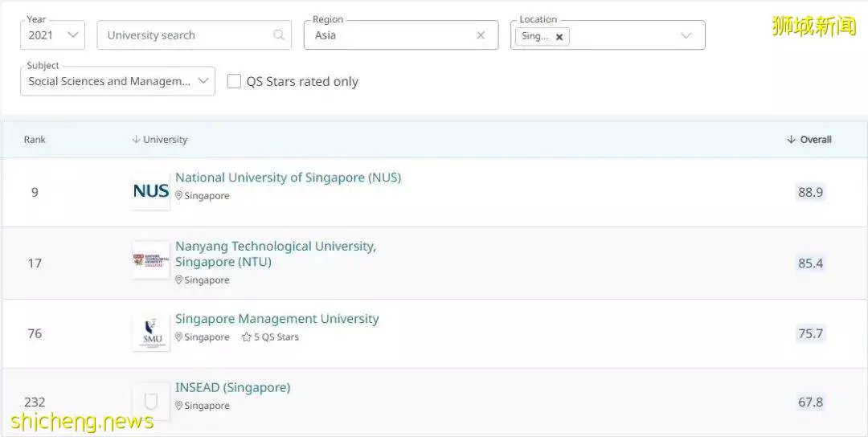
Task: Sort by Overall column header
Action: (x=809, y=140)
